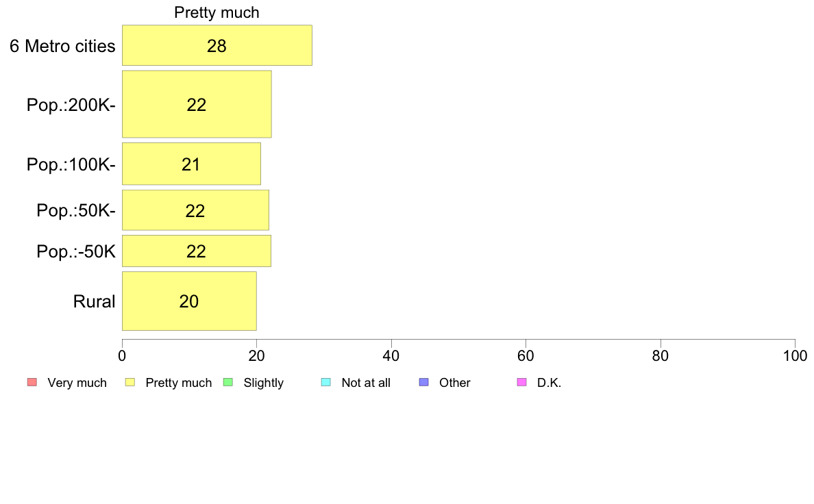This screenshot has width=814, height=504.
Task: Select the Pop.:100K- bar showing 21
Action: click(192, 164)
